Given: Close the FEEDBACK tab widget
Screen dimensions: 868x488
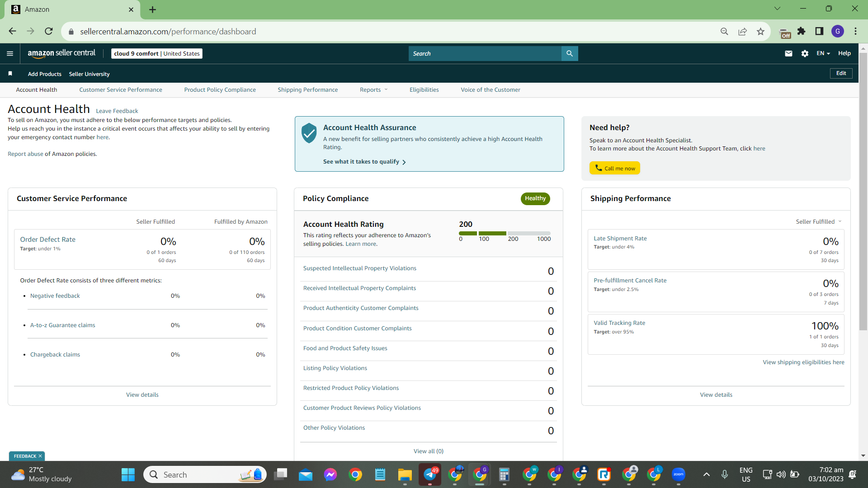Looking at the screenshot, I should click(40, 456).
